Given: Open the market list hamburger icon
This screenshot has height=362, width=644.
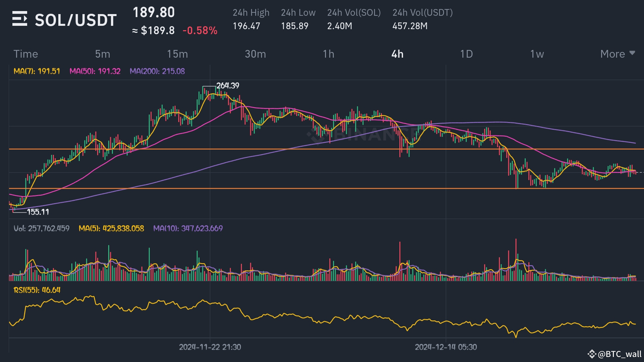Looking at the screenshot, I should click(20, 19).
